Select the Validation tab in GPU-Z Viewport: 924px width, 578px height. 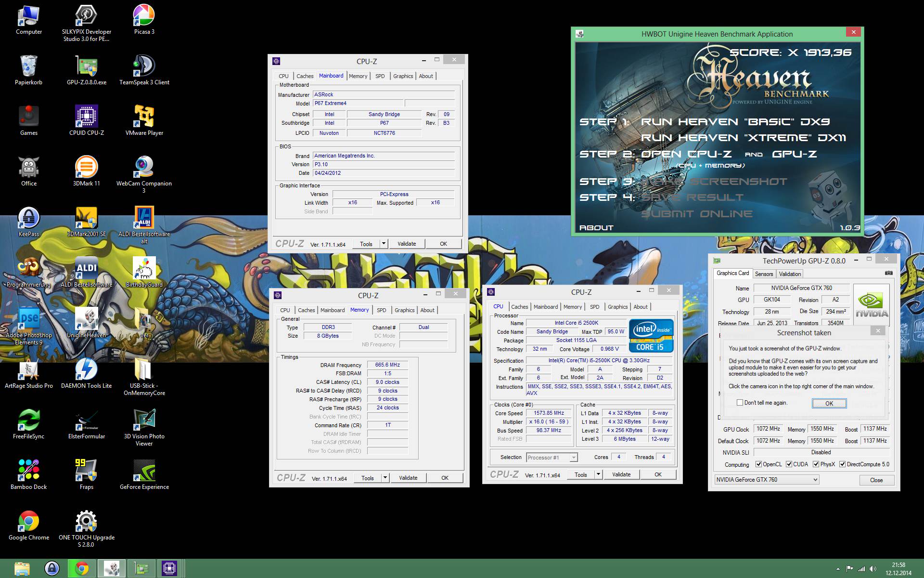[x=790, y=274]
